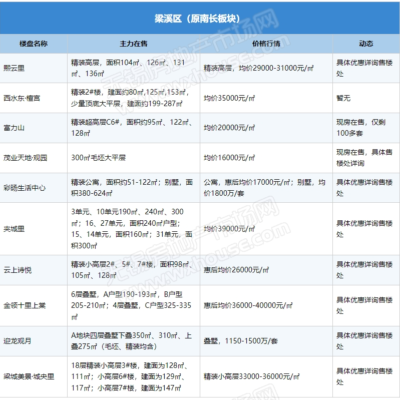Select 具体优惠详询售楼处 in the 彩旸生活中心 row
This screenshot has width=400, height=400.
364,188
